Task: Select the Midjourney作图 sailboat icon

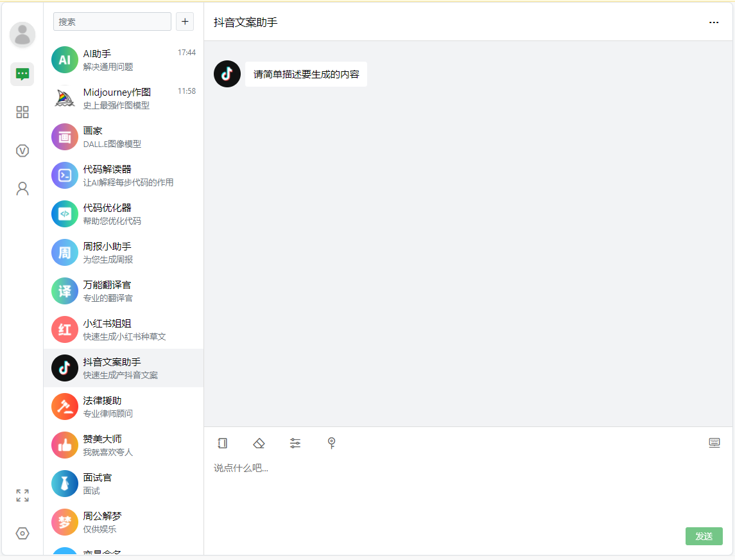Action: 65,98
